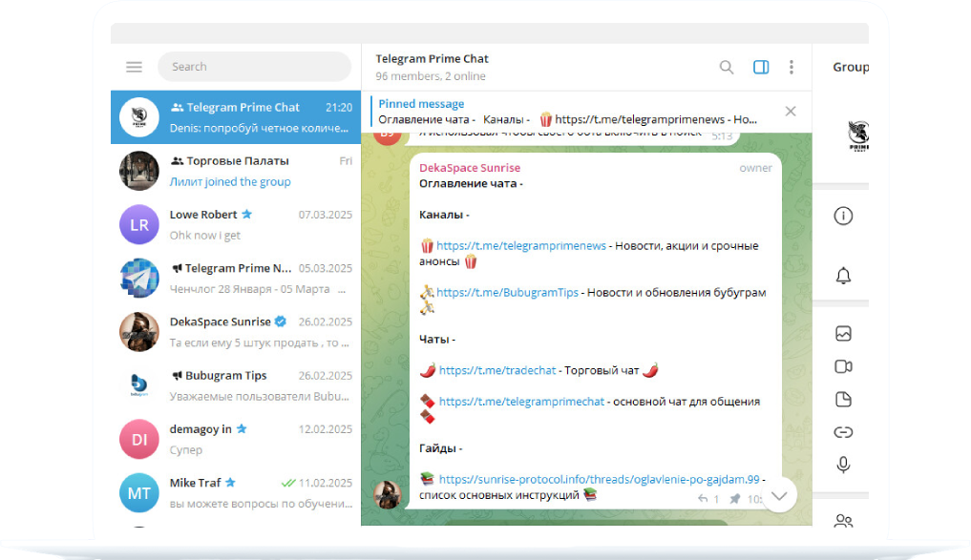Open shared photos in the group panel
The height and width of the screenshot is (560, 971).
(843, 334)
